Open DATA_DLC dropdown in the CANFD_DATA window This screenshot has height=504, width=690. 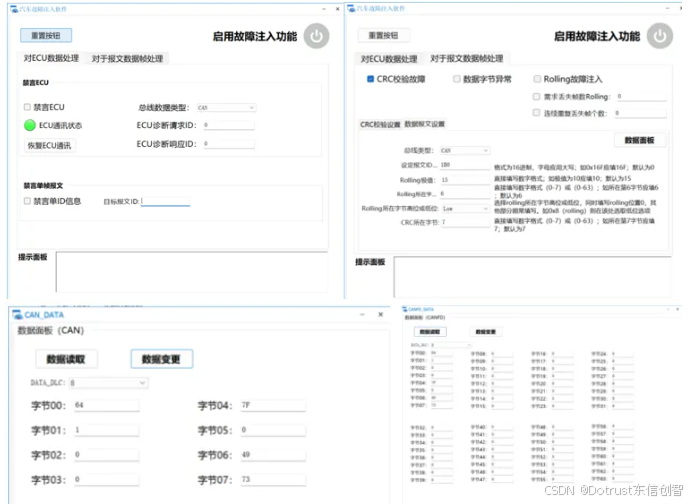coord(451,345)
